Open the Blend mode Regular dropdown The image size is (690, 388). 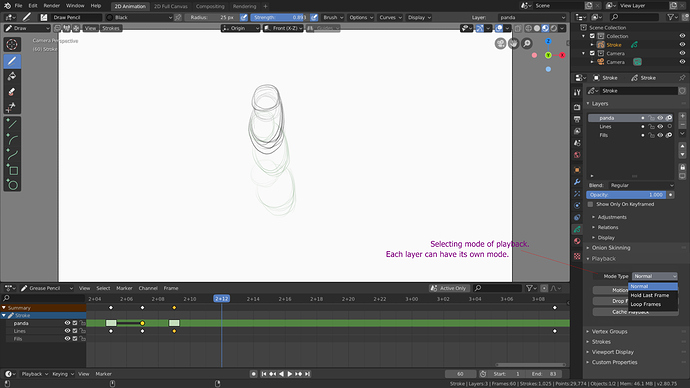tap(641, 185)
